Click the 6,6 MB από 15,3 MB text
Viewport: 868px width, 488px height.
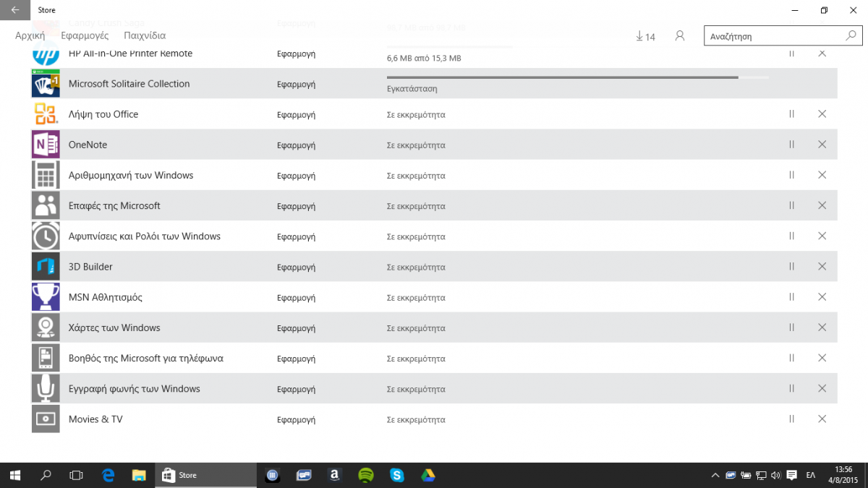(424, 58)
